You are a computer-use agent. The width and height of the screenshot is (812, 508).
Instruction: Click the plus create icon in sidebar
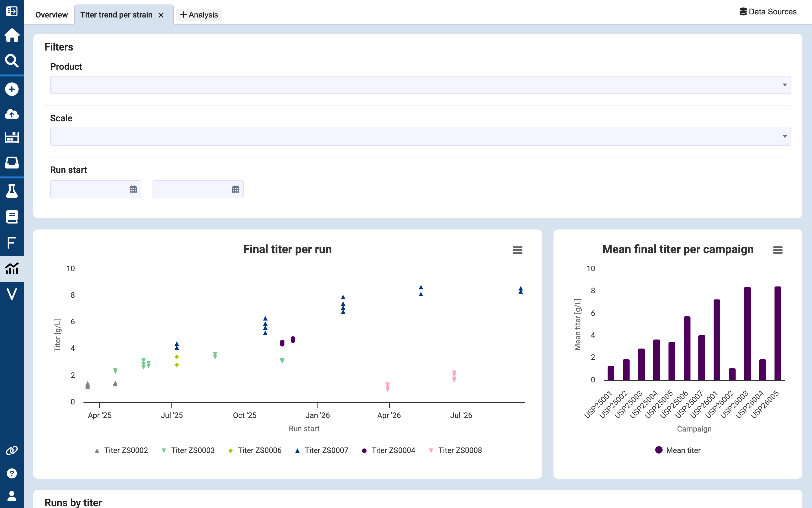12,89
